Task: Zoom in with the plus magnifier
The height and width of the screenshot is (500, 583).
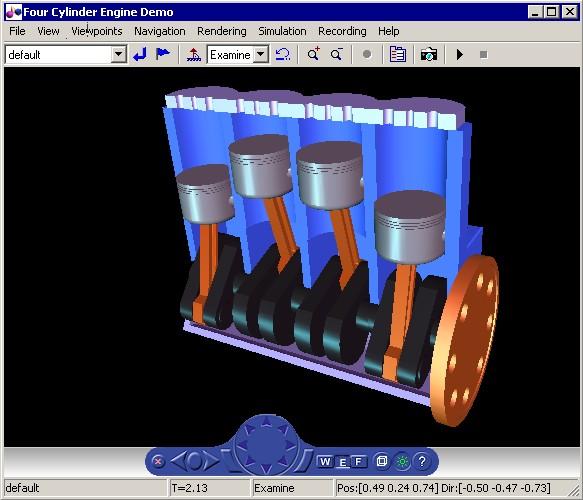Action: coord(313,54)
